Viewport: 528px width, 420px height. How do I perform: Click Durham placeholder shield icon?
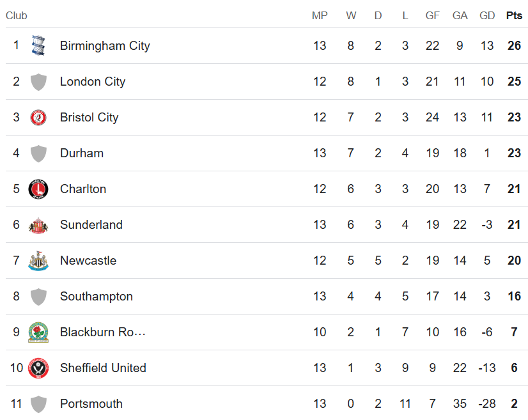(38, 153)
